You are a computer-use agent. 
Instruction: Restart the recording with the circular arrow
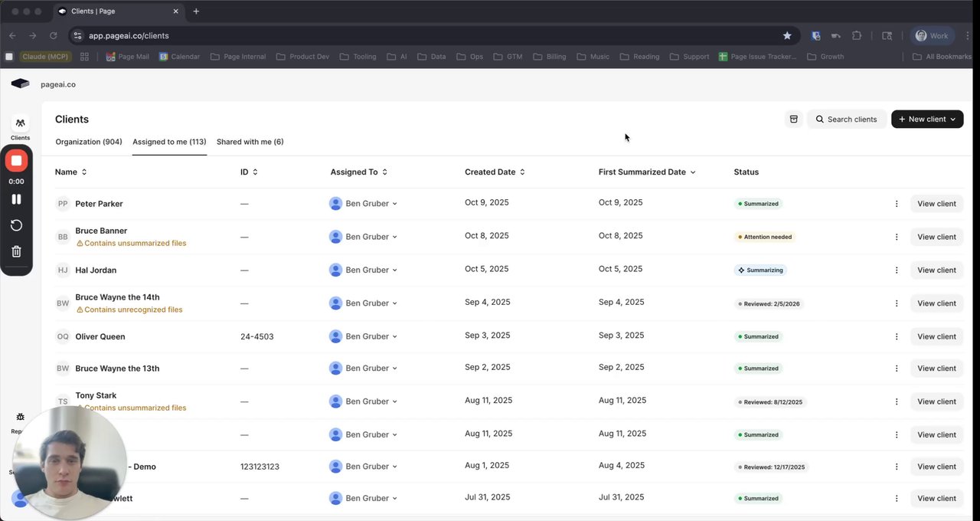tap(16, 225)
